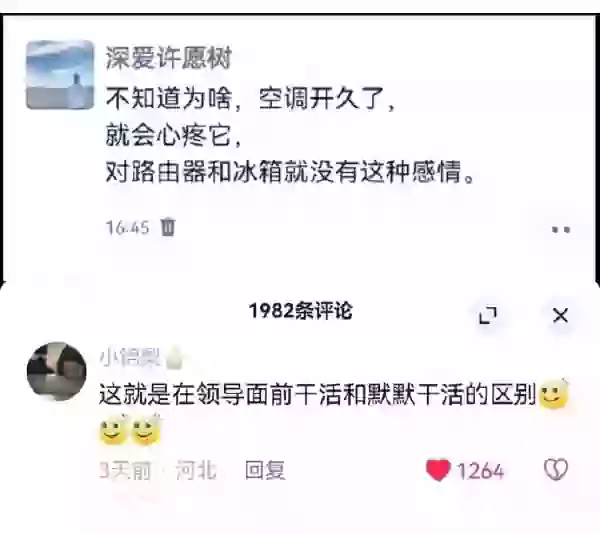Open 深爱许愿树 username link

tap(169, 58)
